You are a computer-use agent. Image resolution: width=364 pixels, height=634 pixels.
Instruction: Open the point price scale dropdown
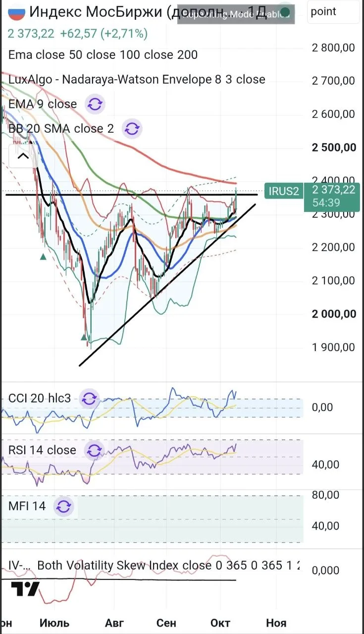(x=334, y=12)
